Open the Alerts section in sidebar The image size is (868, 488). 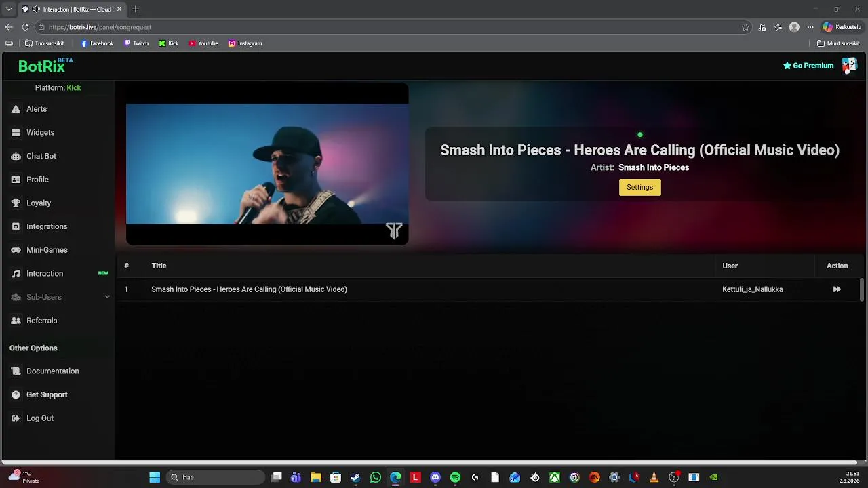click(x=37, y=109)
